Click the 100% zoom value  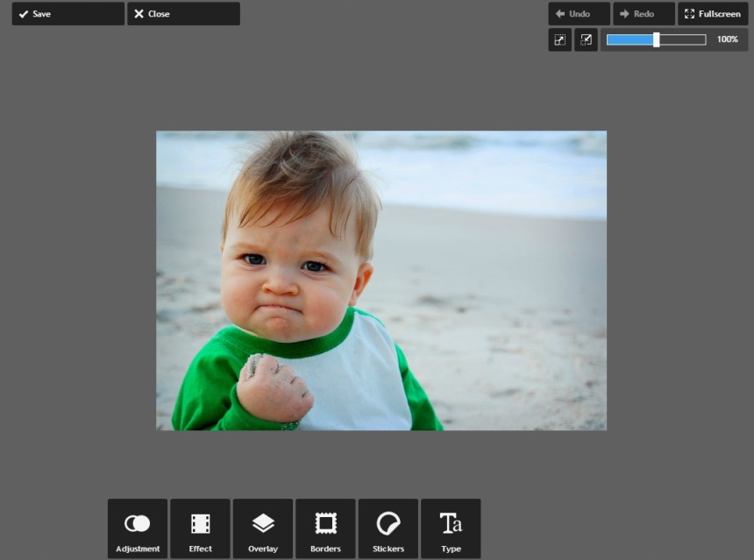pos(727,39)
